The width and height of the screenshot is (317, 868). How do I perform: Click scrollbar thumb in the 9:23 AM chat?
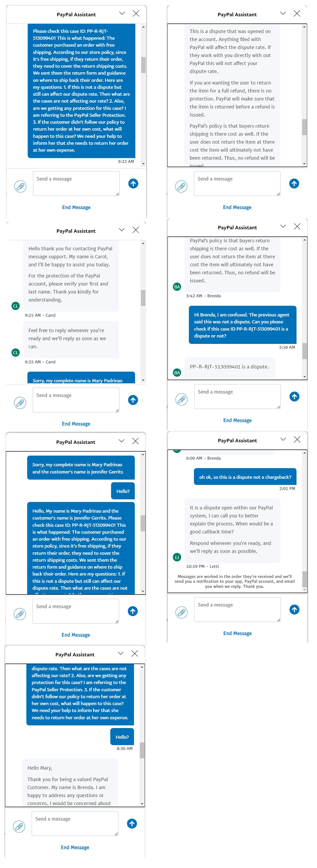click(143, 65)
